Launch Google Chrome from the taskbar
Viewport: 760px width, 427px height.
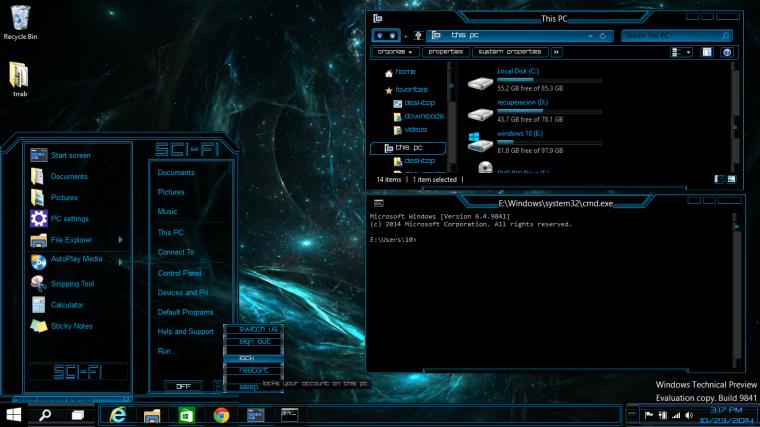221,414
